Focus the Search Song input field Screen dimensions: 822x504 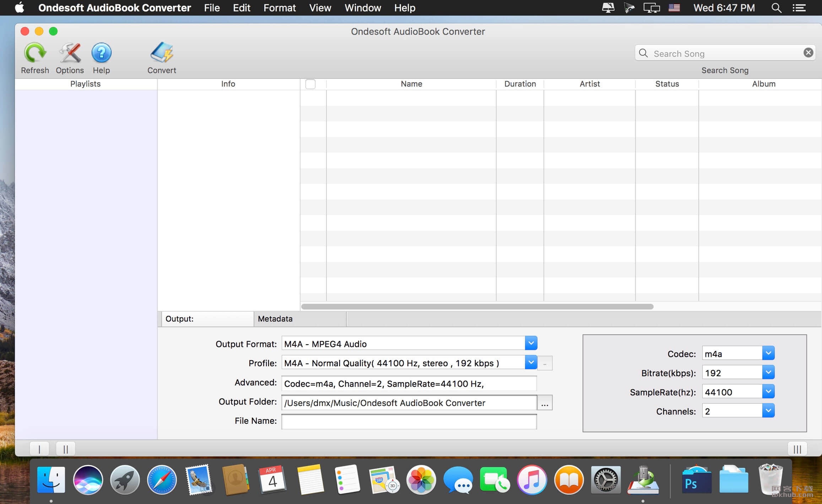725,53
